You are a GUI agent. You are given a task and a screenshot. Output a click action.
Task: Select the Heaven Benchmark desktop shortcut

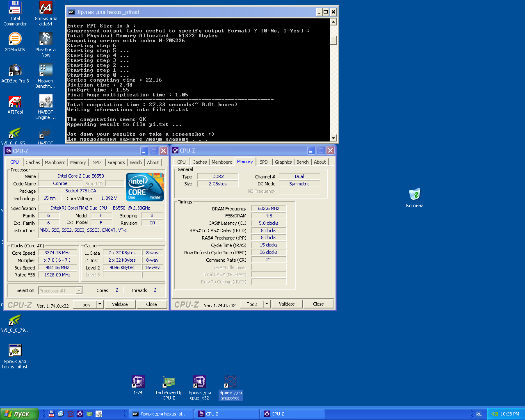46,76
